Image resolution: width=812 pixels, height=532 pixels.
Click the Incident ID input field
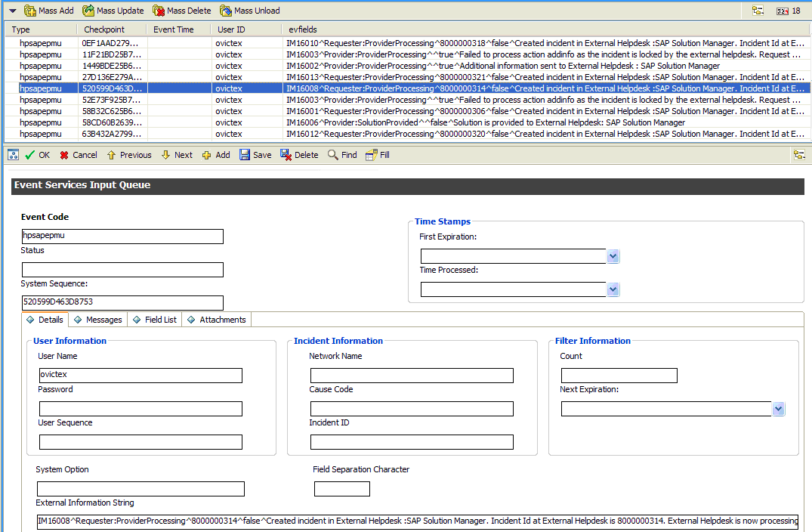click(412, 442)
